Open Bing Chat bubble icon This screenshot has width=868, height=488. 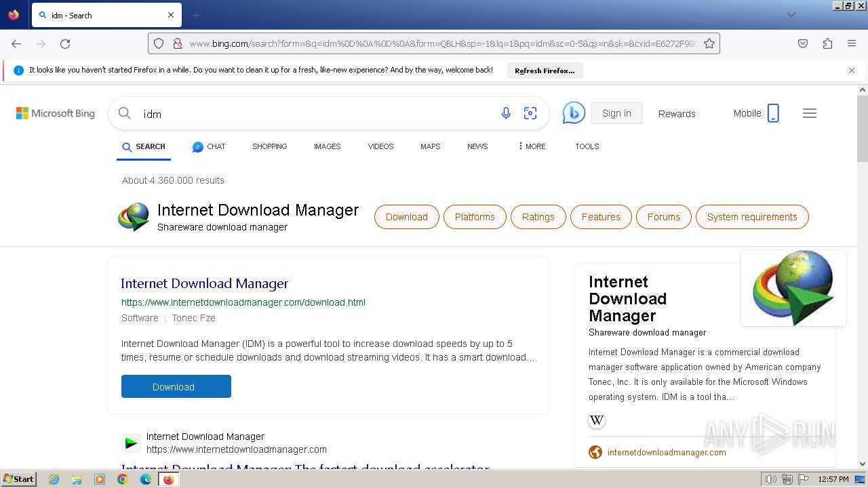pos(574,113)
